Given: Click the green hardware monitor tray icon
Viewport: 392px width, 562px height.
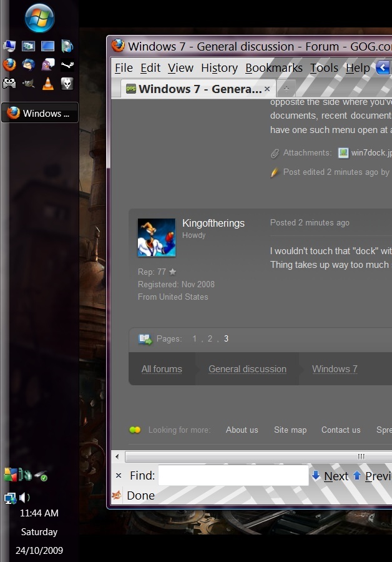Looking at the screenshot, I should click(x=25, y=475).
